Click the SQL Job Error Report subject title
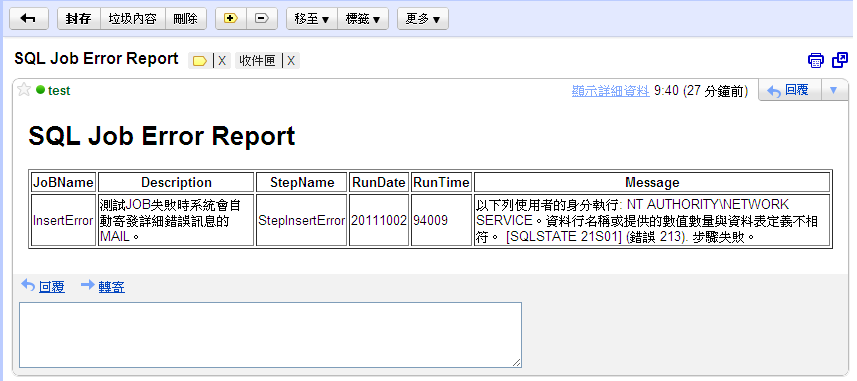Image resolution: width=857 pixels, height=381 pixels. point(96,58)
